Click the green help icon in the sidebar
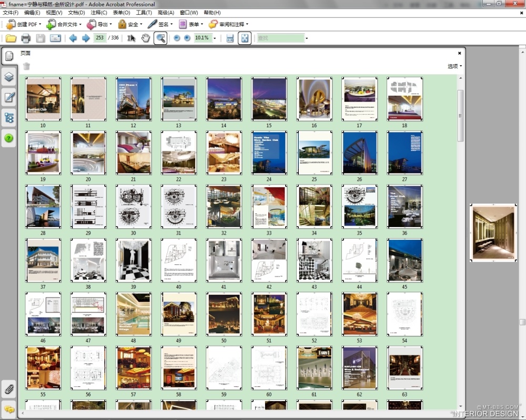 coord(9,138)
